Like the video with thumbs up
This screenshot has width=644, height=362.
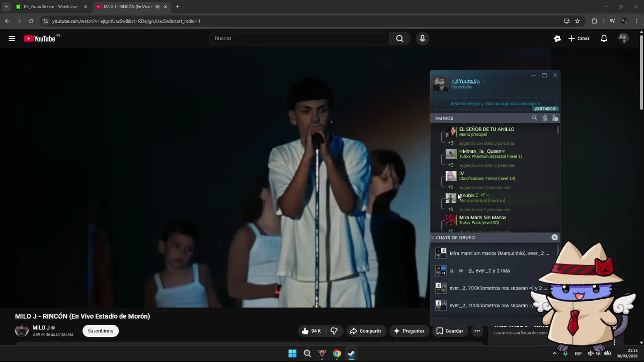(x=311, y=331)
